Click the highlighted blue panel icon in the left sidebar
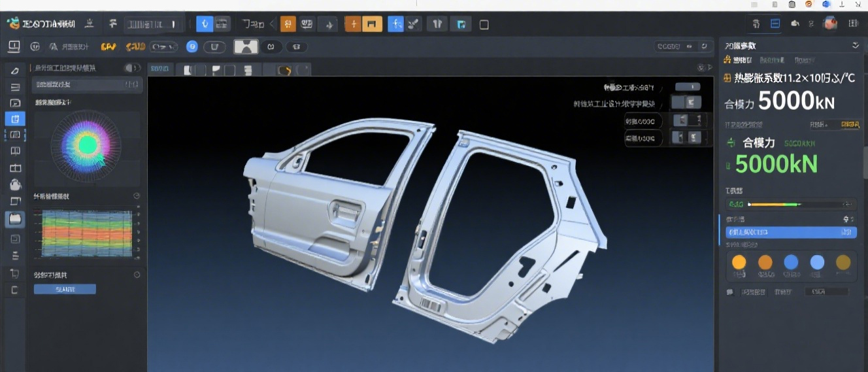Viewport: 868px width, 372px height. [15, 118]
